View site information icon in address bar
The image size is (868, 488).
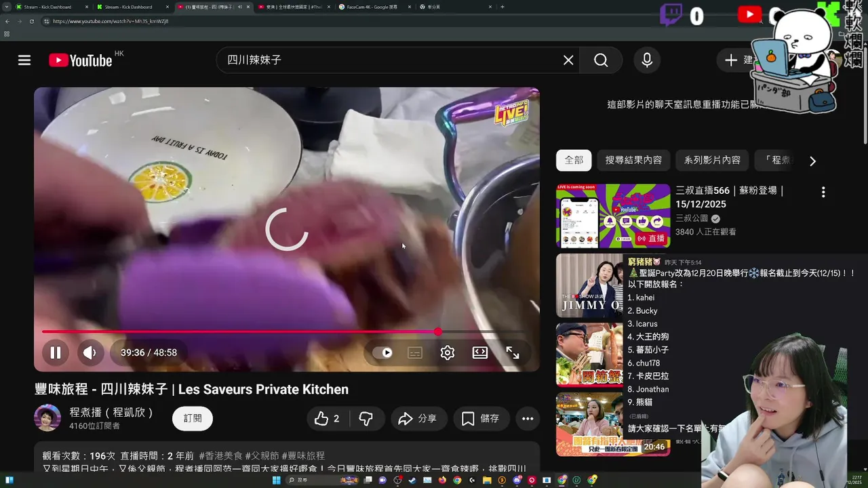click(46, 21)
